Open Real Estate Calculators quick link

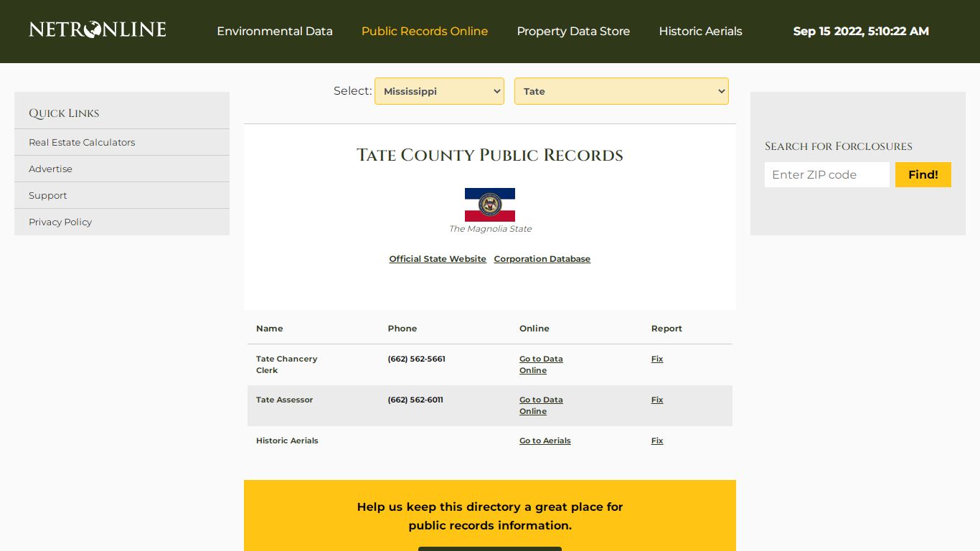point(82,142)
